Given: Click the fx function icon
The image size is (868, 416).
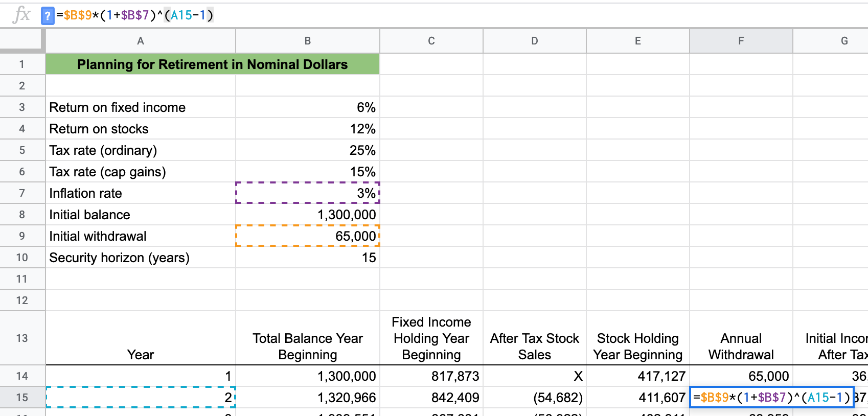Looking at the screenshot, I should [x=21, y=15].
